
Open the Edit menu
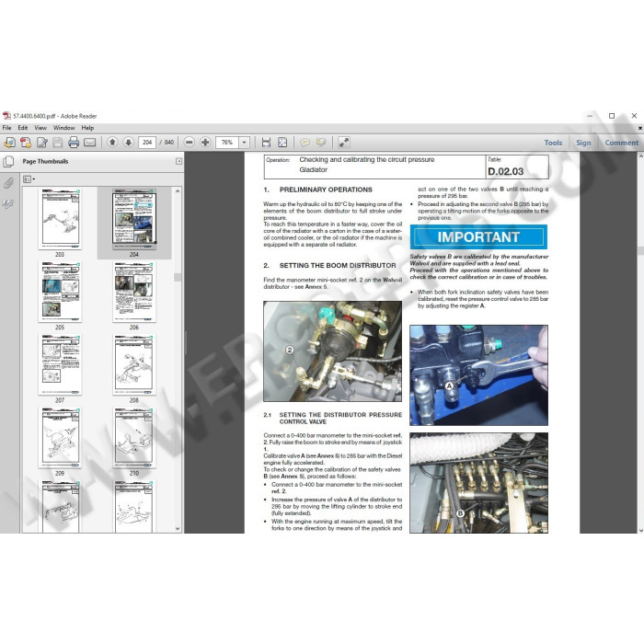point(23,128)
